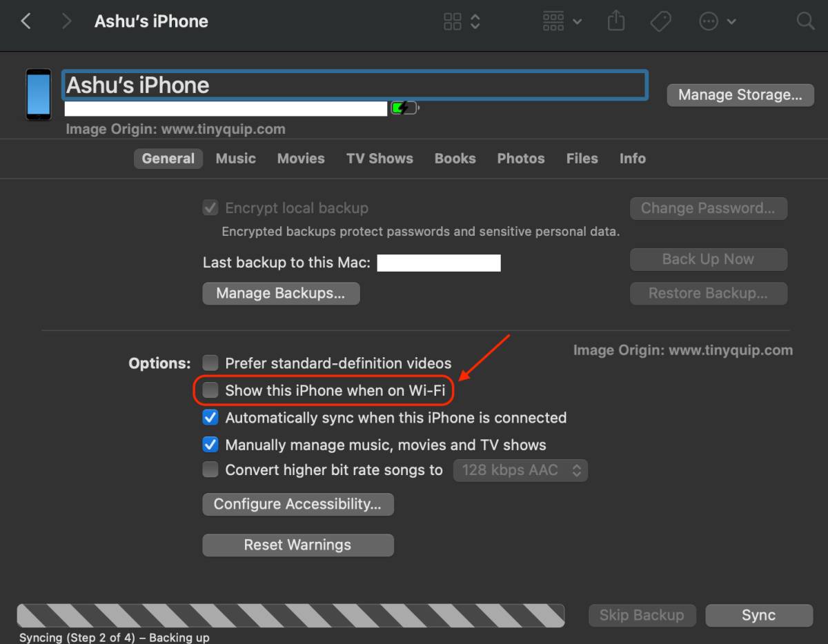Click the battery charging indicator icon
Screen dimensions: 828x644
pos(404,108)
